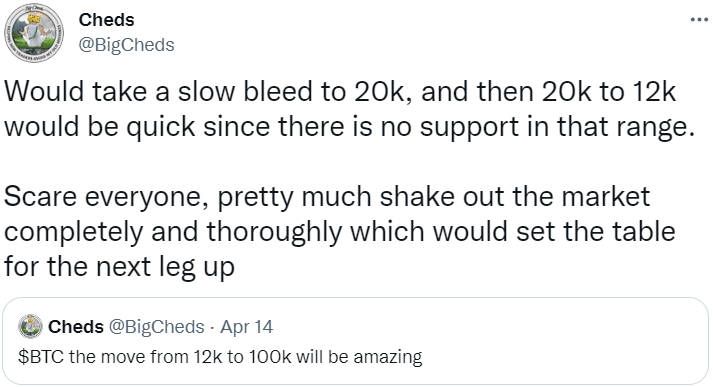Open the @BigCheds handle under the header name

tap(126, 45)
